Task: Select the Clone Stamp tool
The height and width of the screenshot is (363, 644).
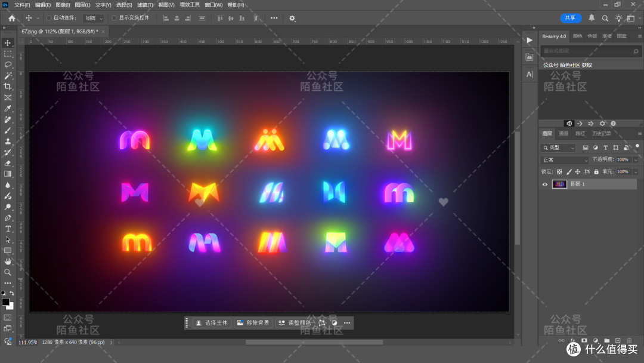Action: [x=8, y=141]
